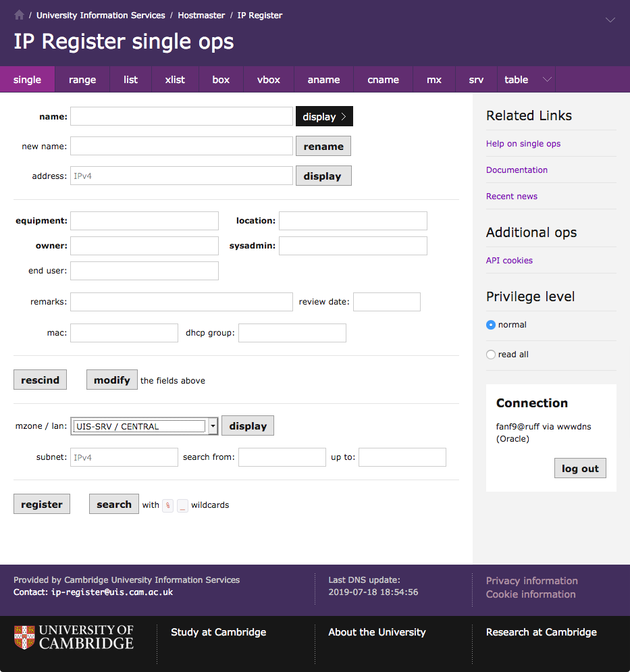Click the register button
Viewport: 630px width, 672px height.
42,505
